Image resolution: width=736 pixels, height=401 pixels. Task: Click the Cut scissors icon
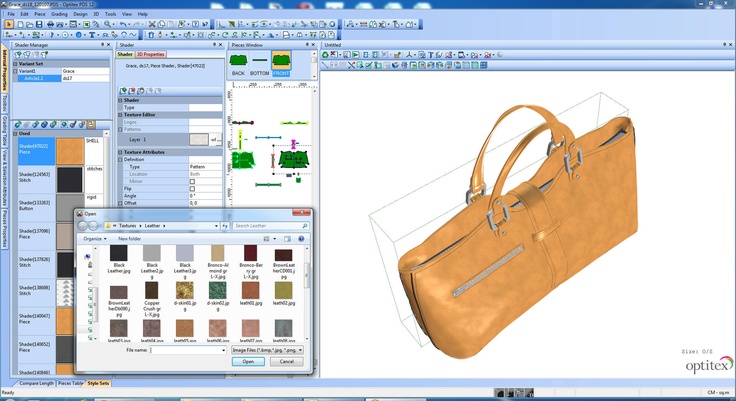point(152,24)
